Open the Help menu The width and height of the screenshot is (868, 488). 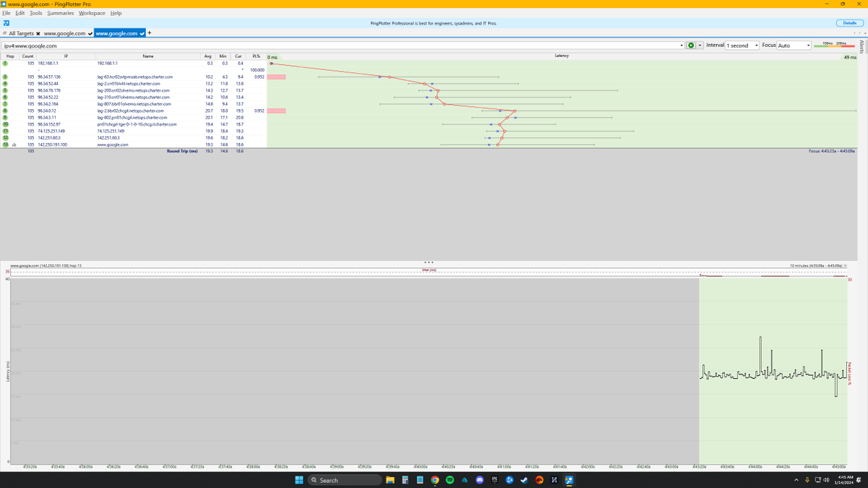click(x=116, y=13)
